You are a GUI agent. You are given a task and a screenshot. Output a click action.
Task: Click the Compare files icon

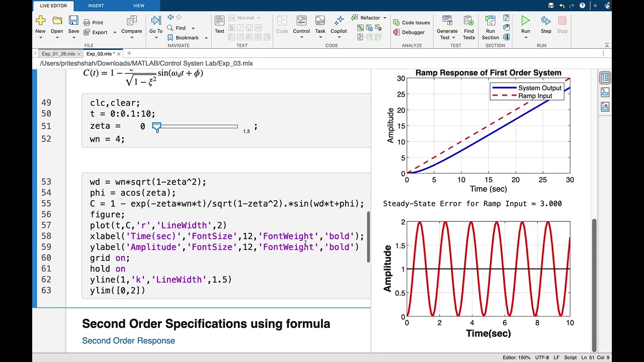(x=132, y=21)
